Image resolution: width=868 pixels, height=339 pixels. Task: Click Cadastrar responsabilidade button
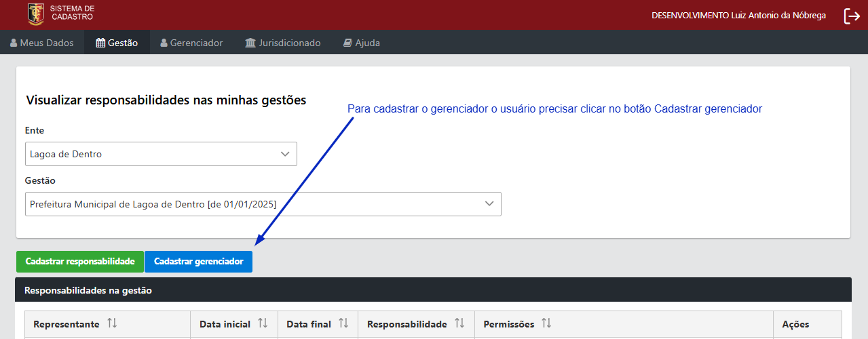click(80, 262)
